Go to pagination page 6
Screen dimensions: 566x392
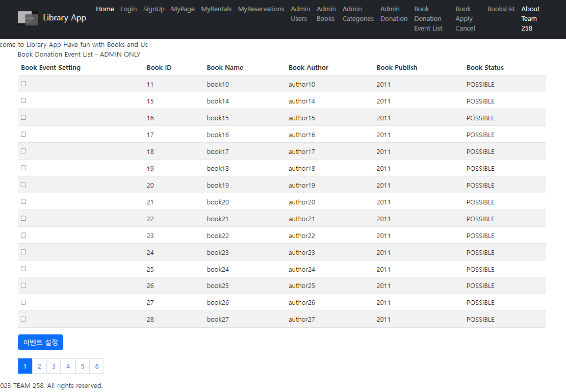point(97,366)
